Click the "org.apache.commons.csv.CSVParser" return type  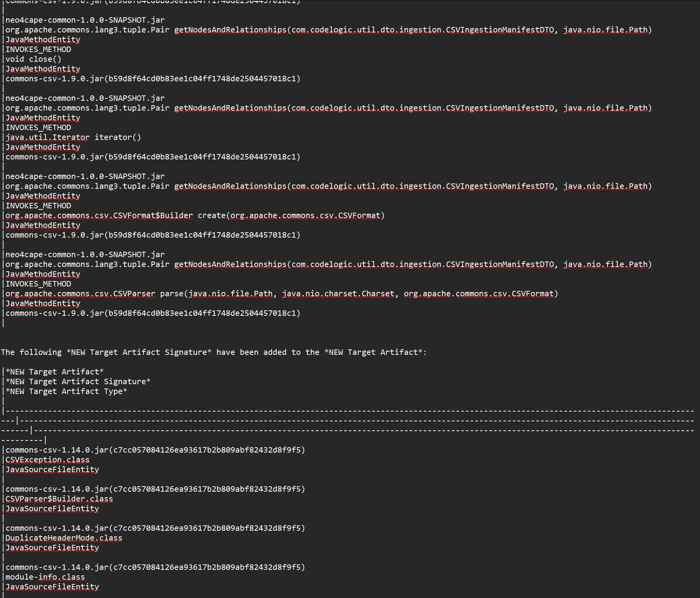pos(80,294)
